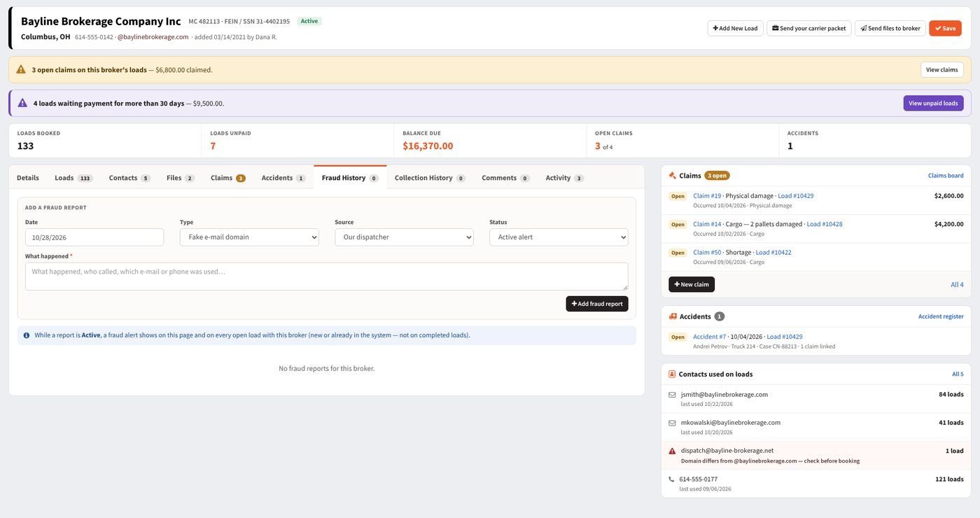Viewport: 980px width, 518px height.
Task: Click the What happened text area
Action: [x=326, y=276]
